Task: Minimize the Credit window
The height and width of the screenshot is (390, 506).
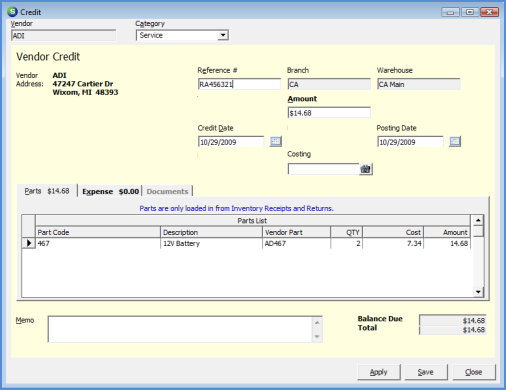Action: point(450,12)
